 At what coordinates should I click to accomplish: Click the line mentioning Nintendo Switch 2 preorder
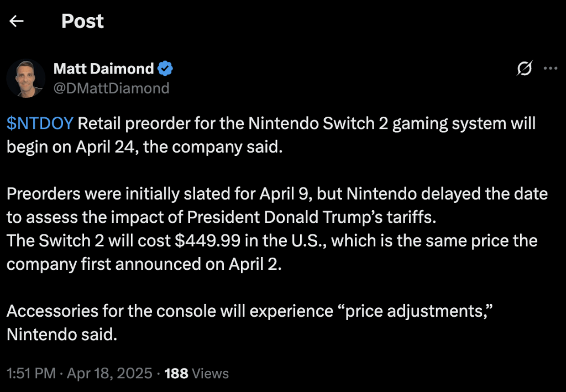[x=271, y=124]
